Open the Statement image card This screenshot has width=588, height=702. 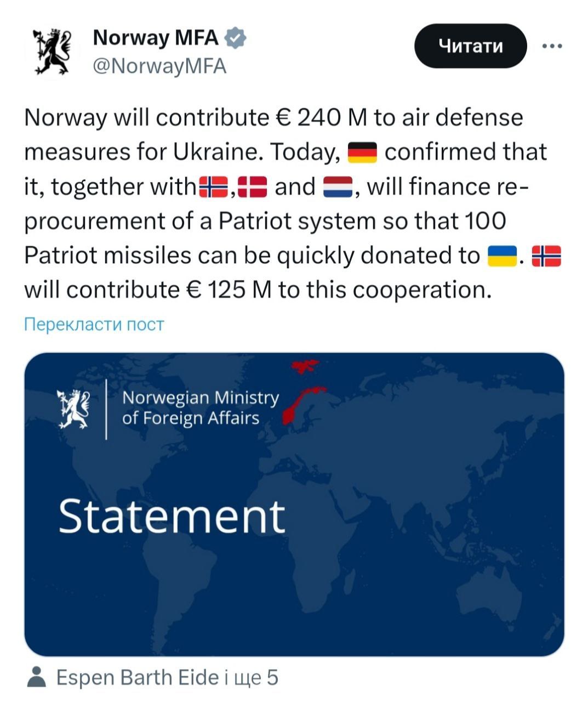pos(294,504)
